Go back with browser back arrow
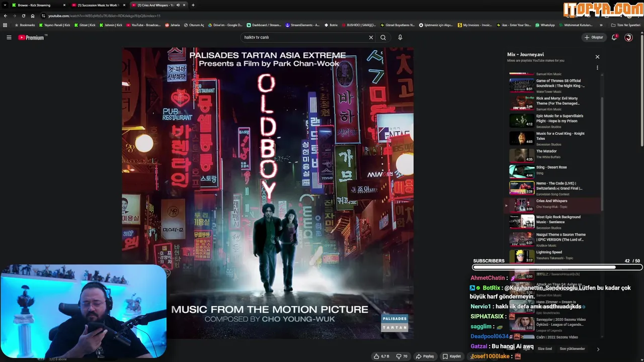The width and height of the screenshot is (644, 362). [x=5, y=16]
